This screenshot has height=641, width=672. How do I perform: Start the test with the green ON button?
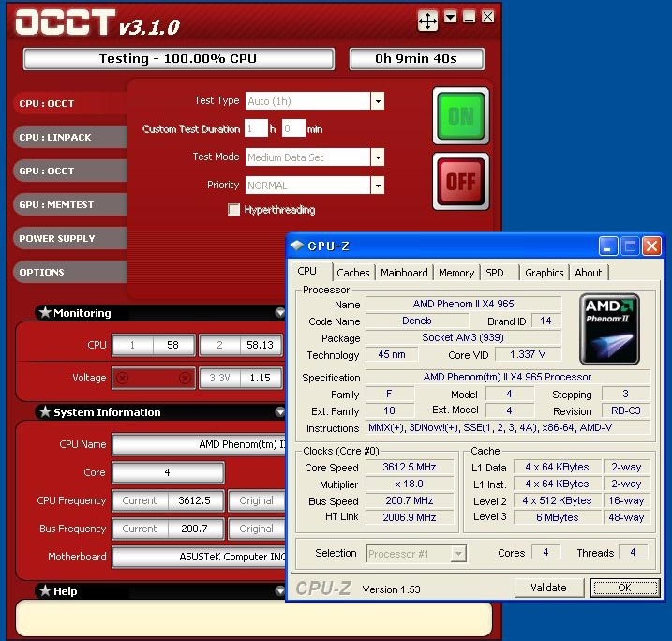coord(461,115)
